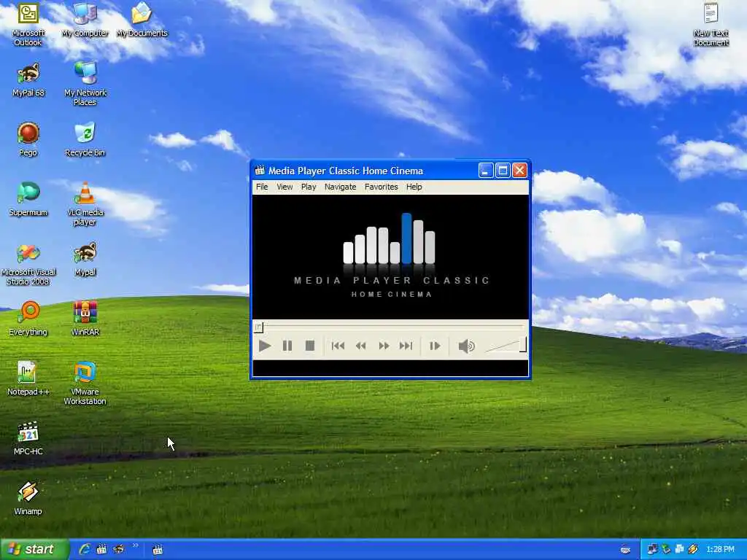Open the Navigate menu
Screen dimensions: 747x560
pos(340,187)
